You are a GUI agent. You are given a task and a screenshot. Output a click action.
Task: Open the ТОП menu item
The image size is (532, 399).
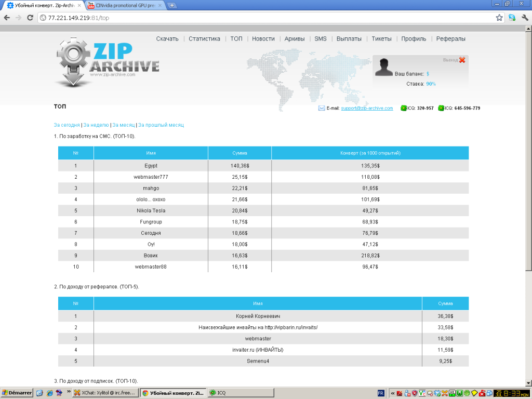tap(236, 38)
